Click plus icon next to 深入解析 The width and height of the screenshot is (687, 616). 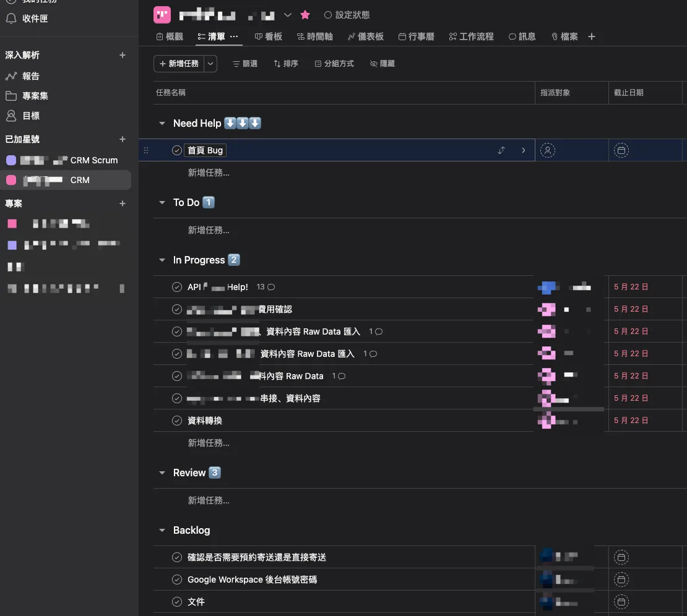[x=123, y=55]
